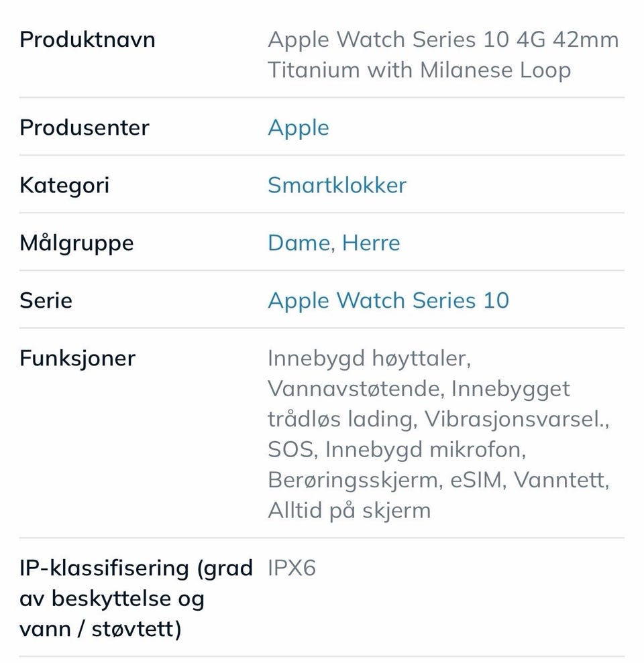Click the Målgruppe row label

click(x=76, y=243)
